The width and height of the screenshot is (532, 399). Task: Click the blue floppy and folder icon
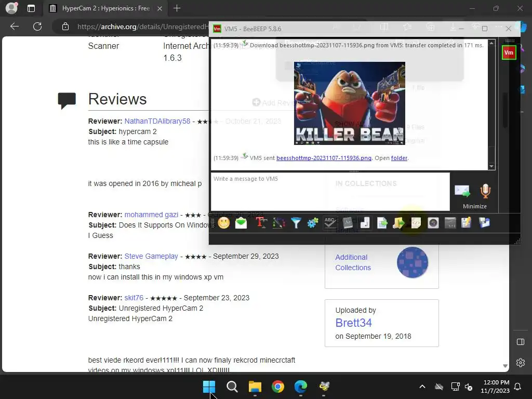tap(484, 223)
